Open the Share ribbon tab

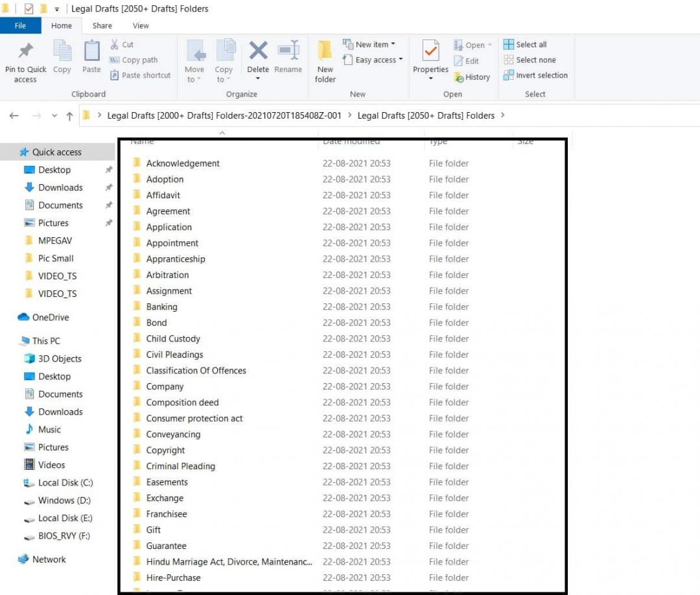(x=102, y=26)
